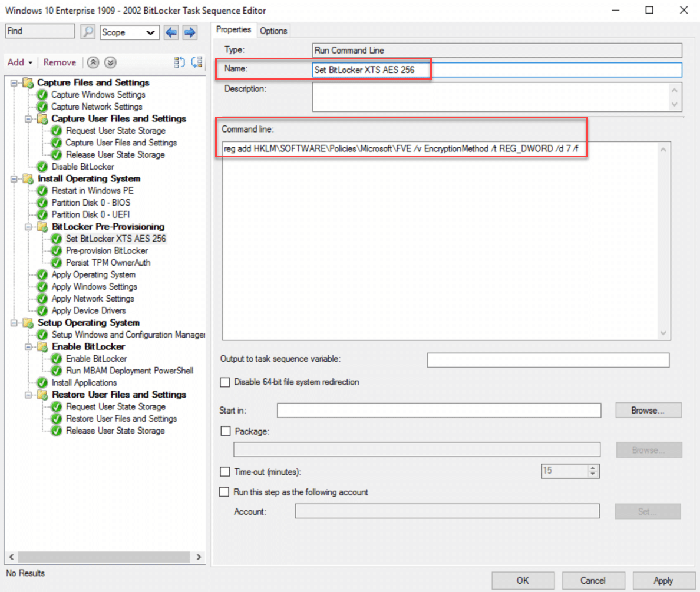Image resolution: width=700 pixels, height=592 pixels.
Task: Click the paste step icon above the tree
Action: point(197,62)
